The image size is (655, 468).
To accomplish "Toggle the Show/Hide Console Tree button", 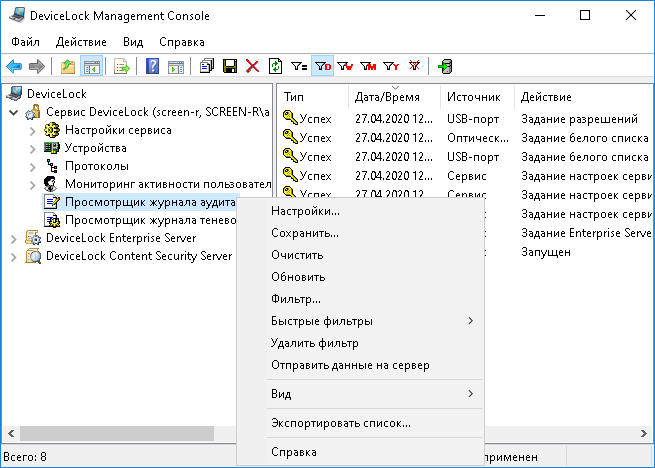I will pyautogui.click(x=90, y=67).
